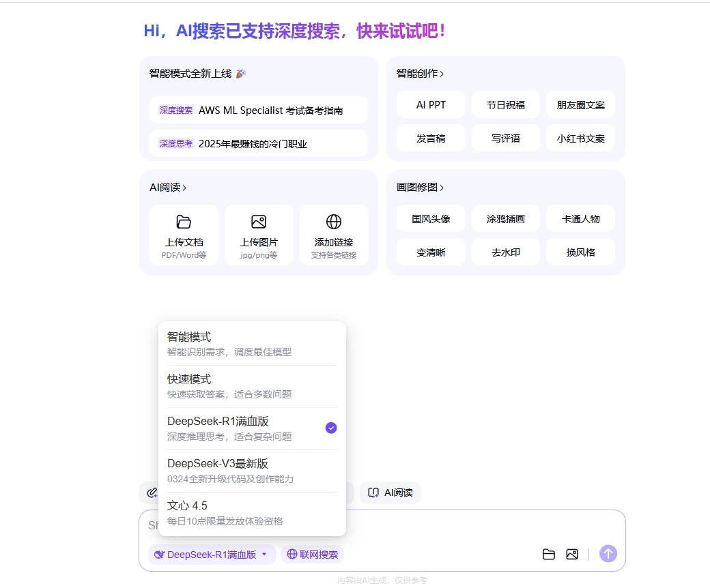Click the 写评语 button
This screenshot has height=588, width=710.
(x=506, y=138)
